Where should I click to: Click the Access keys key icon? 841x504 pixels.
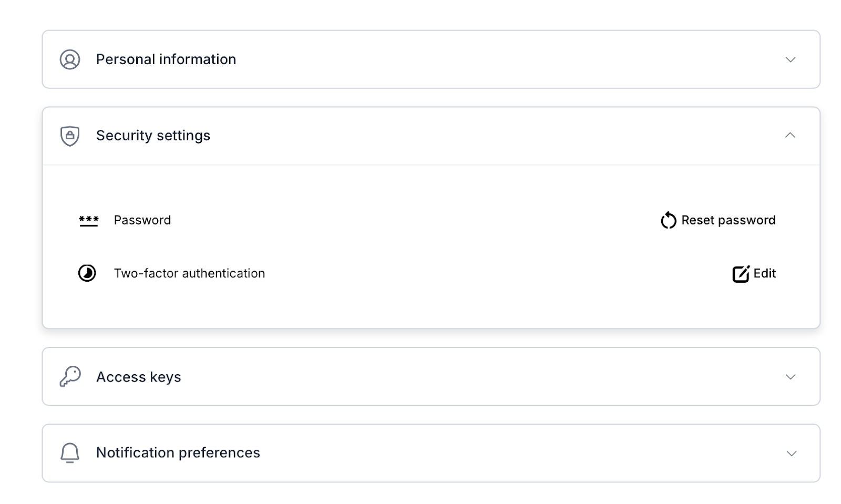pos(70,377)
